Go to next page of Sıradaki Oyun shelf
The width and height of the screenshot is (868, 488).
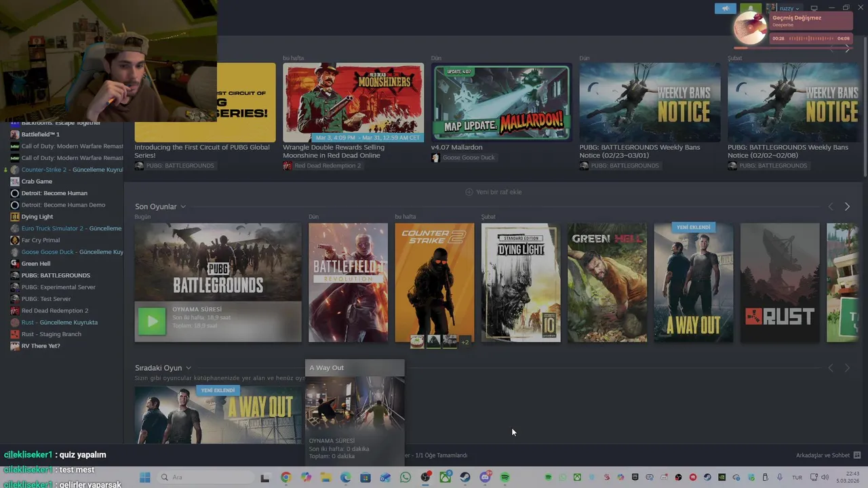pos(847,368)
